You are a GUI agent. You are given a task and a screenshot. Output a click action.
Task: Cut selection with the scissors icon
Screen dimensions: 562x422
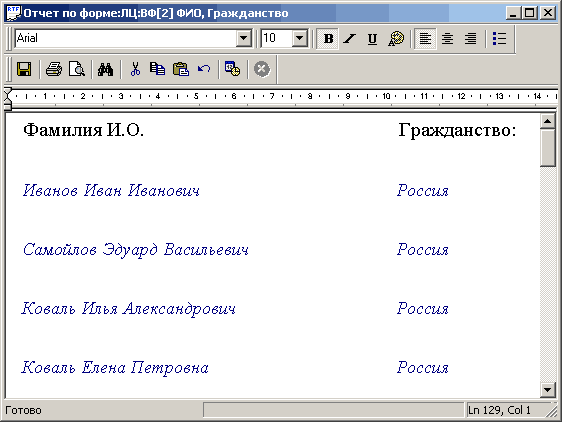(x=135, y=69)
